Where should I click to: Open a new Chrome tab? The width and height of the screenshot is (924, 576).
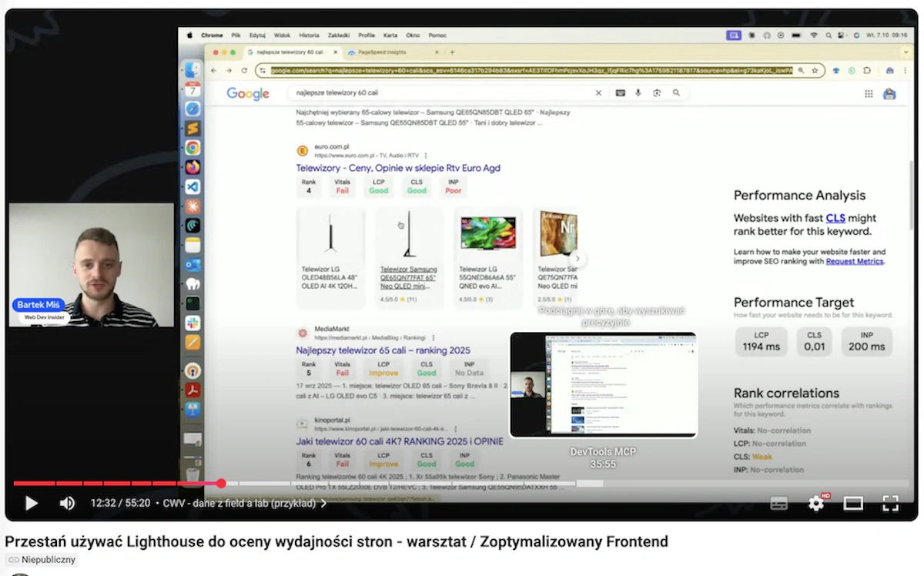tap(452, 52)
